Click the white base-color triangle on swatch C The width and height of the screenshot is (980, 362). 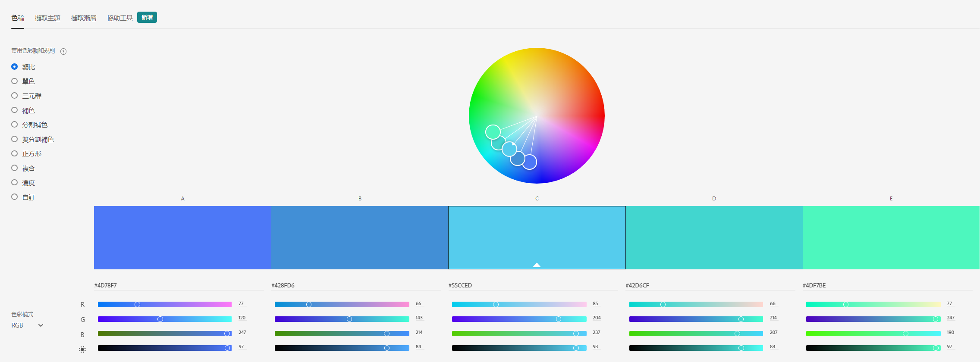click(x=537, y=265)
